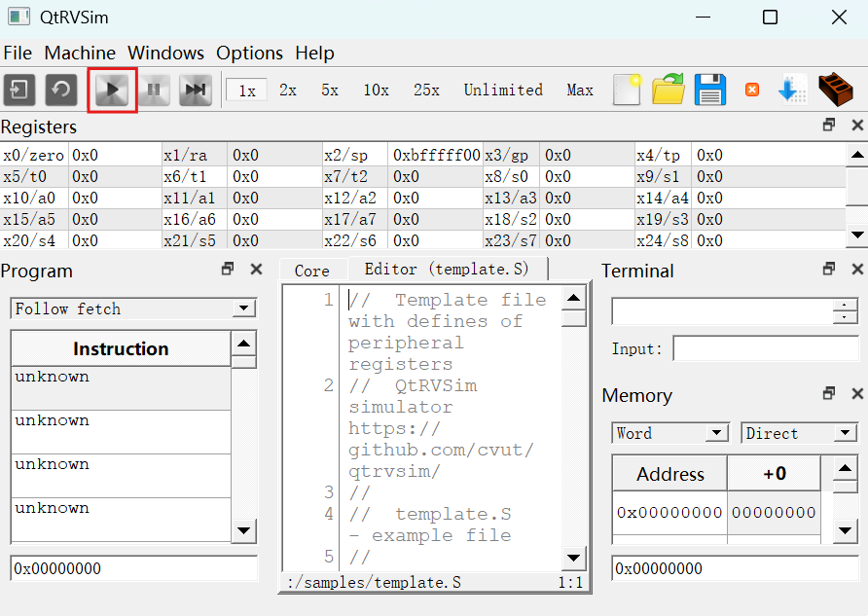Select the x2/sp value 0xbfffff00
868x616 pixels.
(436, 155)
